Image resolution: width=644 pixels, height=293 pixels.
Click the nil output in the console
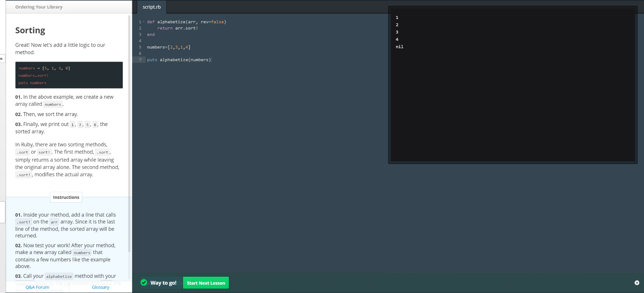399,47
